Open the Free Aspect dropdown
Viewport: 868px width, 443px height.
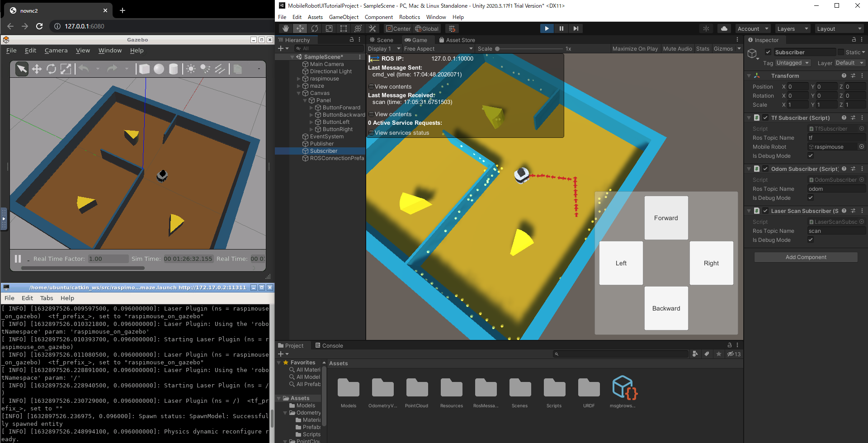438,48
